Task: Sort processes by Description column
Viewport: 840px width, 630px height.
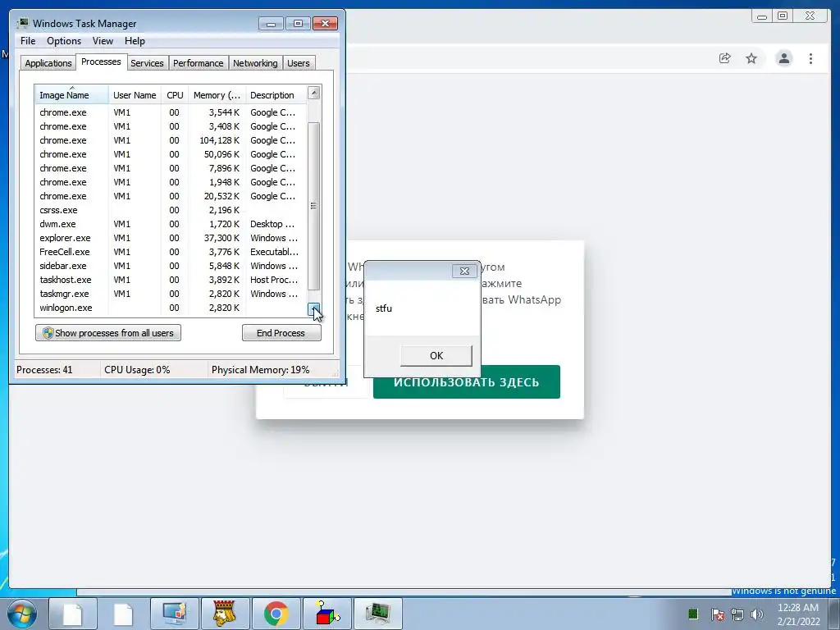Action: coord(276,95)
